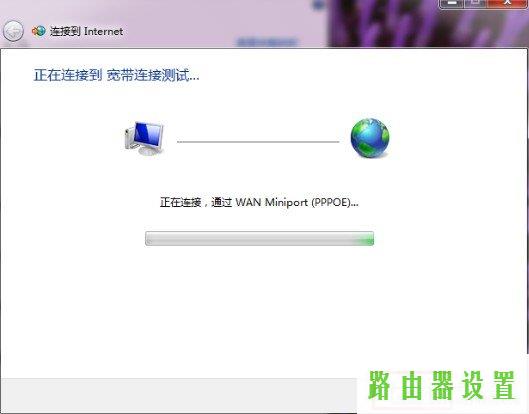
Task: Click the gray line linking computer and globe
Action: coord(258,142)
